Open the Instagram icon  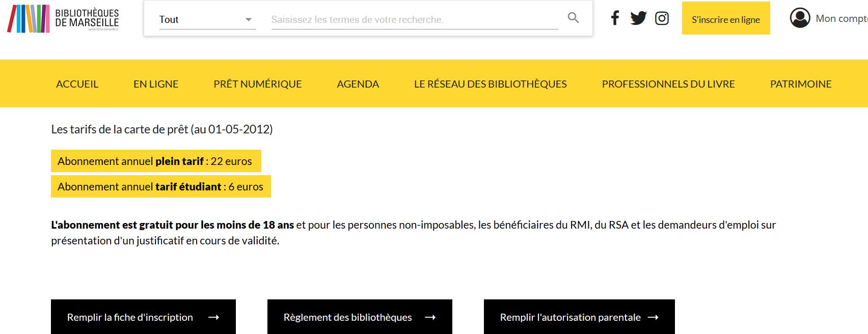pos(662,18)
